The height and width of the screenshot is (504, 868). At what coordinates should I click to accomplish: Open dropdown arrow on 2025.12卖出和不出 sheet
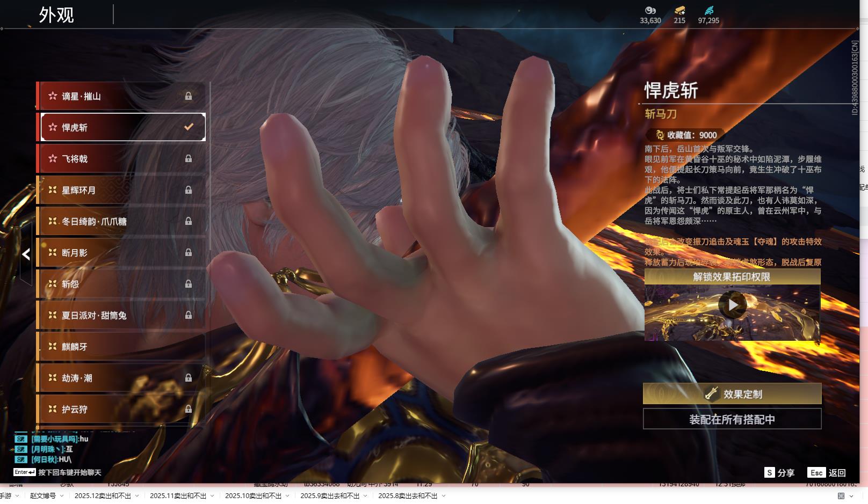pos(137,496)
